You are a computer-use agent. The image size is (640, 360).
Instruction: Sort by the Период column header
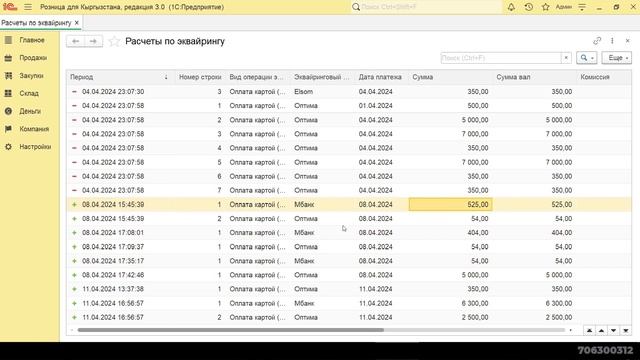click(x=120, y=77)
